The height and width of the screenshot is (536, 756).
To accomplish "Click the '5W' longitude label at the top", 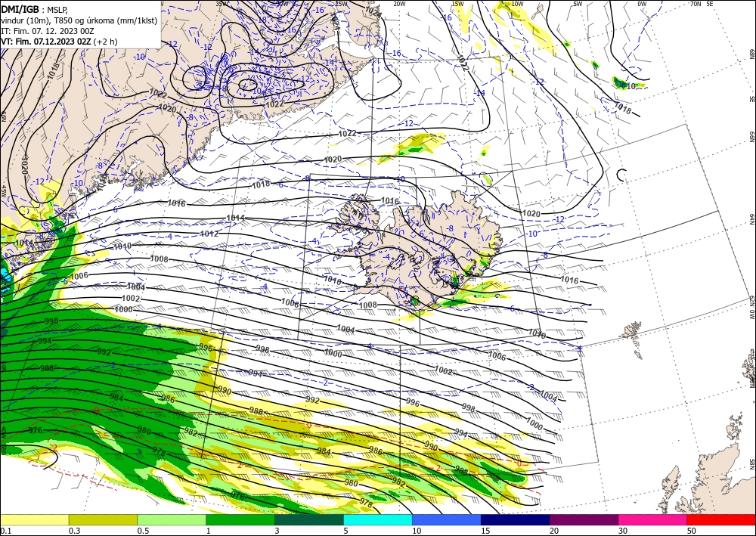I will click(x=578, y=4).
